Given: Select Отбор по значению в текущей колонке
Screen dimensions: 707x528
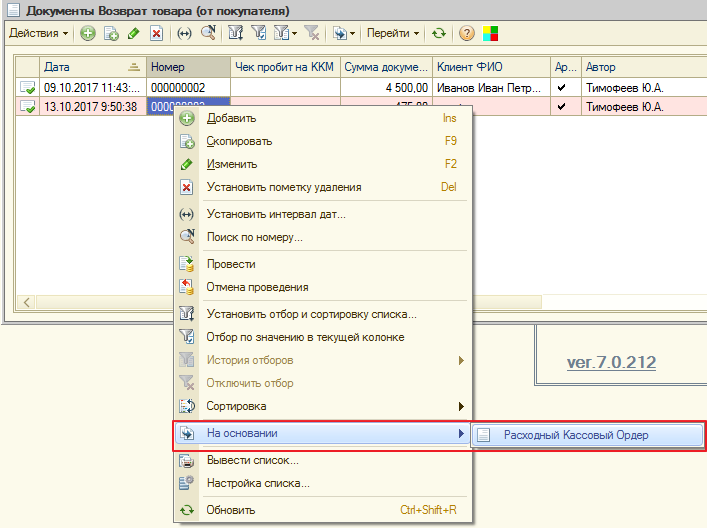Looking at the screenshot, I should [323, 337].
